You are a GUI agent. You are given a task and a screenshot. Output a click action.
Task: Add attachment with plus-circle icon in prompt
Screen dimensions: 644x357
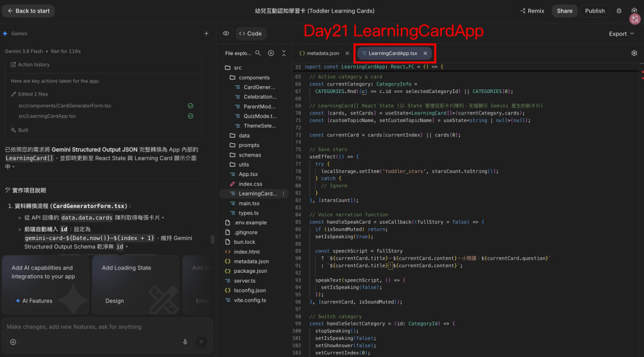(13, 342)
